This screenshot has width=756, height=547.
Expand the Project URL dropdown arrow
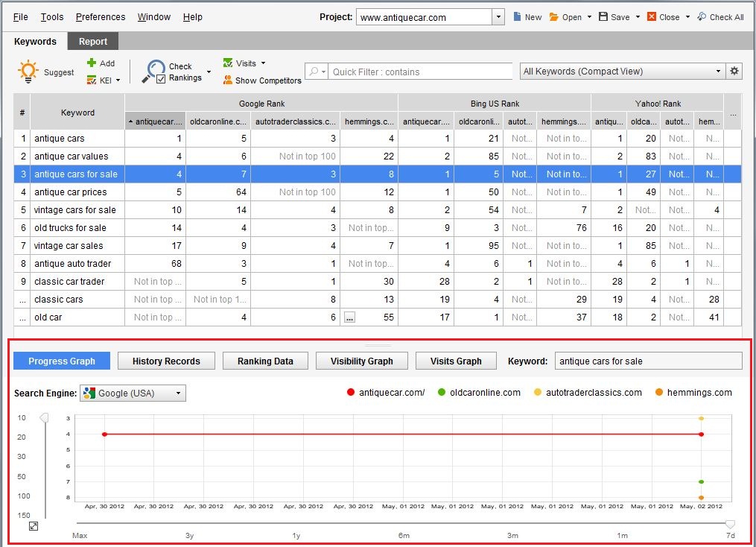click(498, 17)
